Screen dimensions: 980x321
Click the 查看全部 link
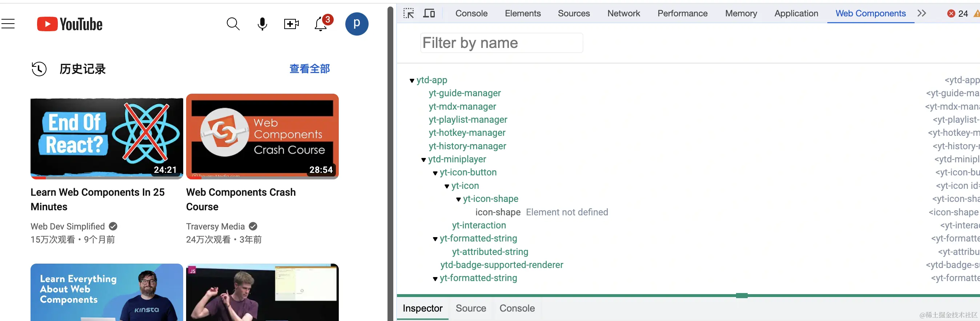[x=310, y=69]
